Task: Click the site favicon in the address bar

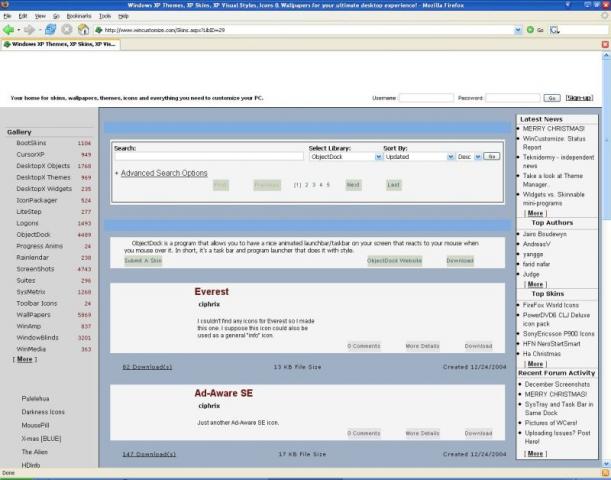Action: click(99, 30)
